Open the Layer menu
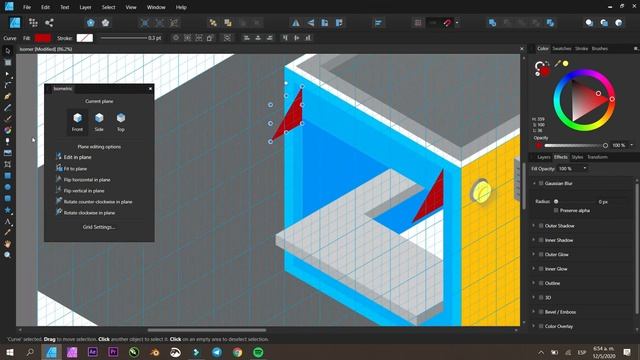 point(85,7)
